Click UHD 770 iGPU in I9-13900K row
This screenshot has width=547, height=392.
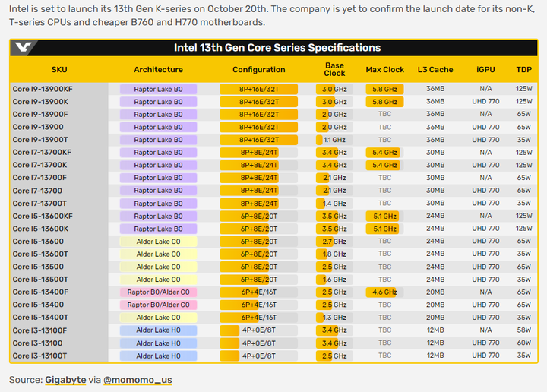coord(485,101)
